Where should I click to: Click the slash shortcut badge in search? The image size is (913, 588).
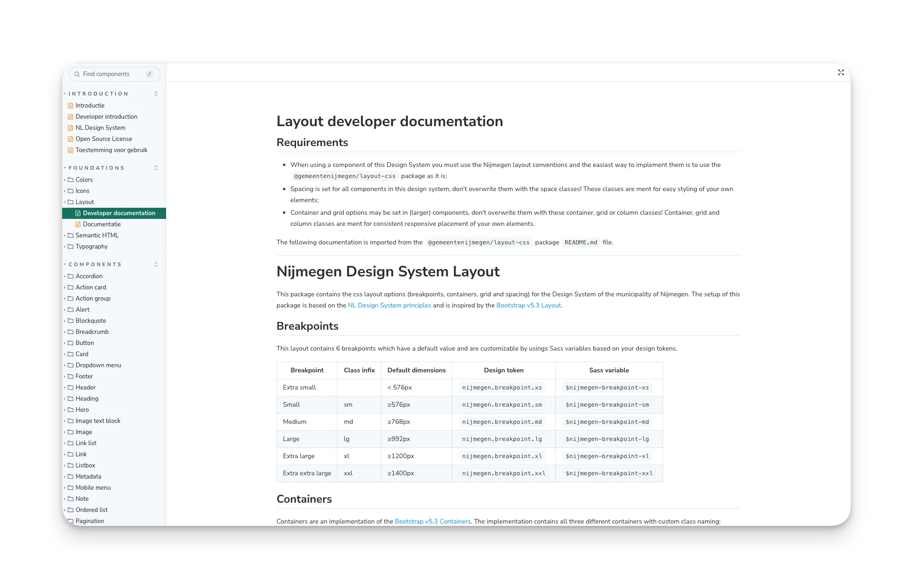pos(149,74)
